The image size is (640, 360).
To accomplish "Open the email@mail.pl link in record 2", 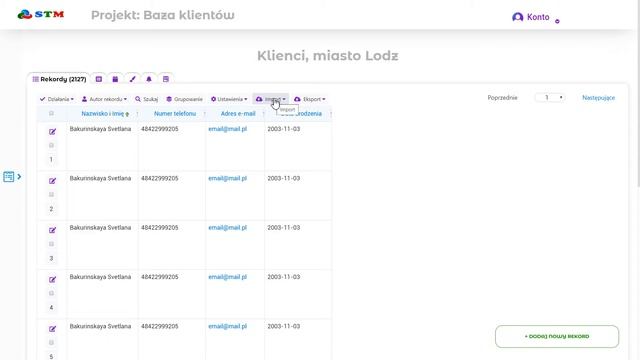I will click(x=228, y=178).
